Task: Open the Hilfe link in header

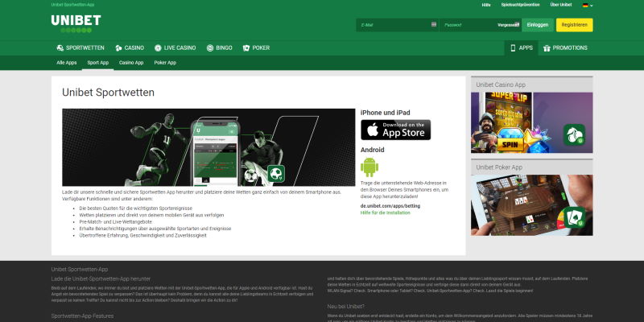Action: [x=486, y=5]
